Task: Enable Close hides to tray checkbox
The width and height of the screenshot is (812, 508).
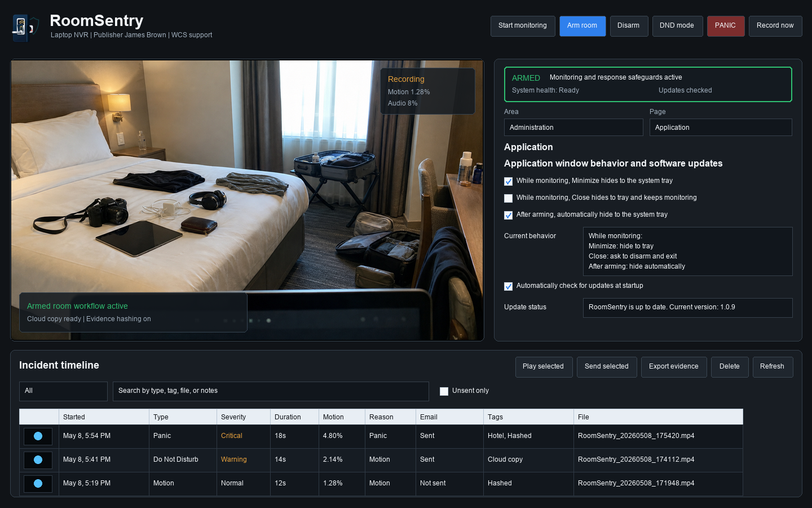Action: click(508, 198)
